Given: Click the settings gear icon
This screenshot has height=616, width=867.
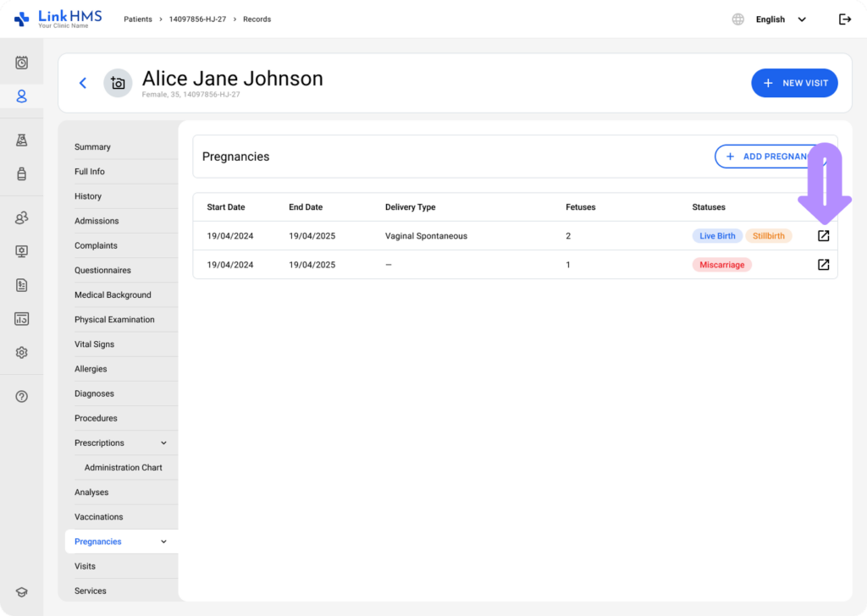Looking at the screenshot, I should pyautogui.click(x=22, y=353).
